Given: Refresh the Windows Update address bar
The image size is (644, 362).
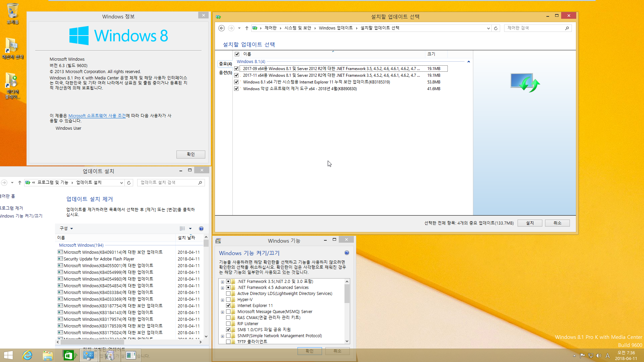Looking at the screenshot, I should click(x=496, y=28).
